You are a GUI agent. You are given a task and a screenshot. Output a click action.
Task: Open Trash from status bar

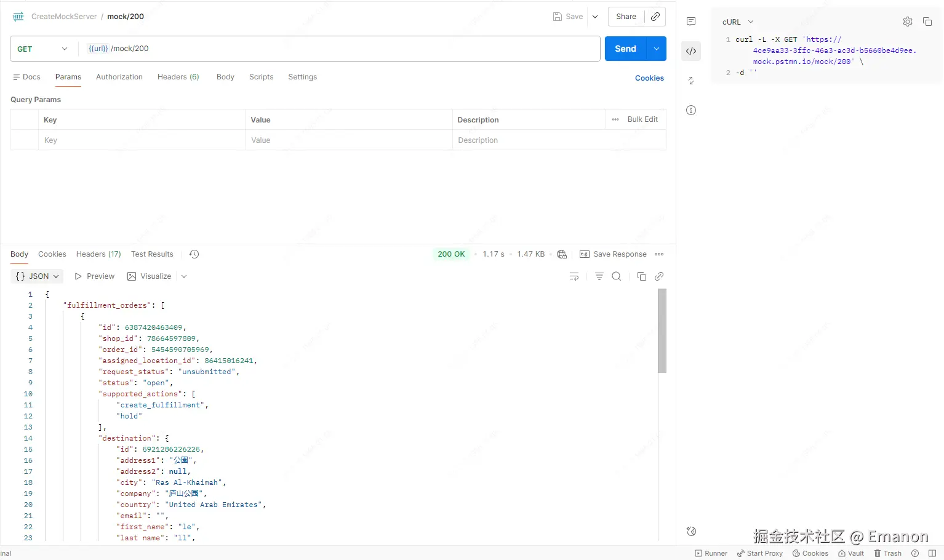pos(887,553)
